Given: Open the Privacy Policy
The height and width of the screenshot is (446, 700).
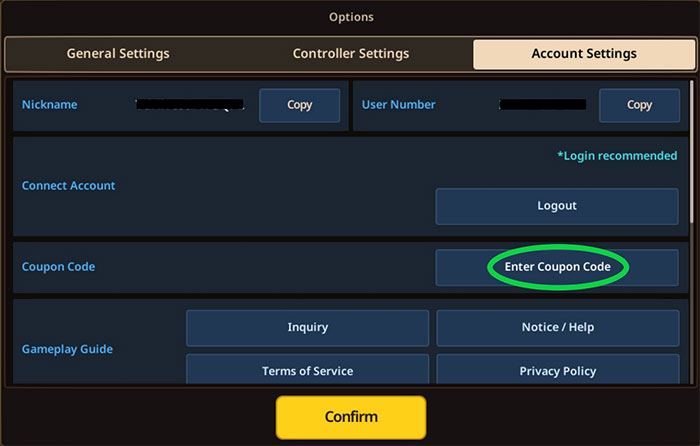Looking at the screenshot, I should [x=557, y=370].
